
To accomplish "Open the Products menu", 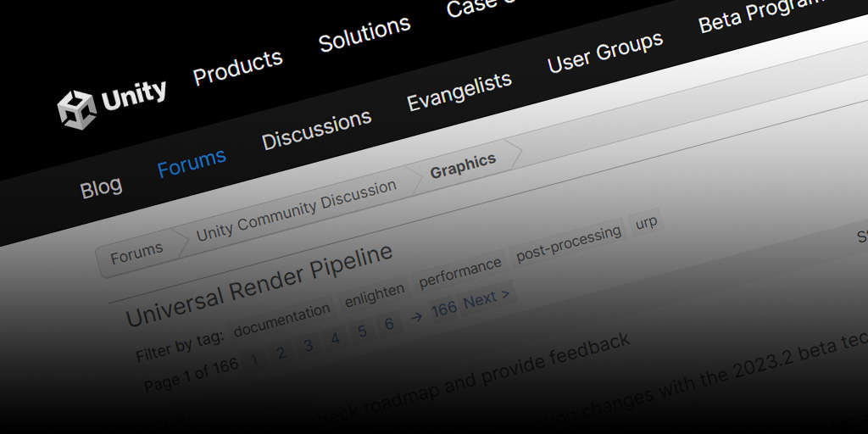I will click(x=237, y=68).
